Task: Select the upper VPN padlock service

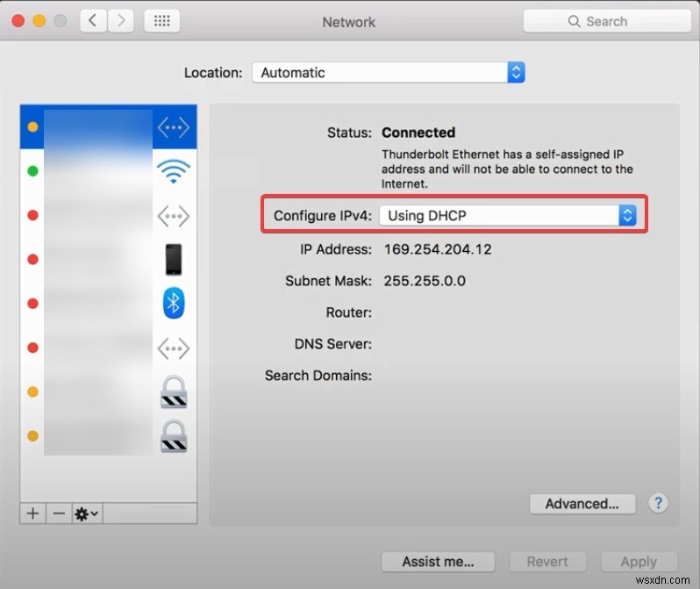Action: pyautogui.click(x=174, y=392)
